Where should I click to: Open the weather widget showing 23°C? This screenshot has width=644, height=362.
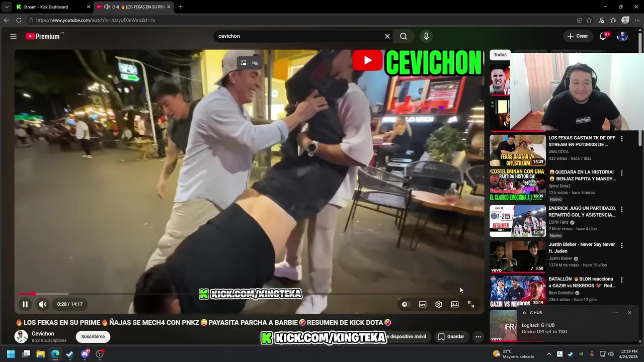514,354
